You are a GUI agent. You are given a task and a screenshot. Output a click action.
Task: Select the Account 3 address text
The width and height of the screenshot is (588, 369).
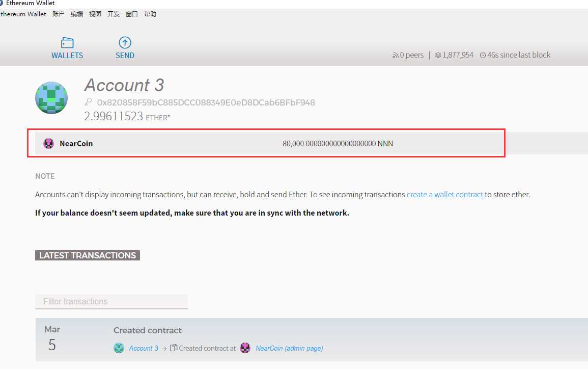[x=206, y=102]
